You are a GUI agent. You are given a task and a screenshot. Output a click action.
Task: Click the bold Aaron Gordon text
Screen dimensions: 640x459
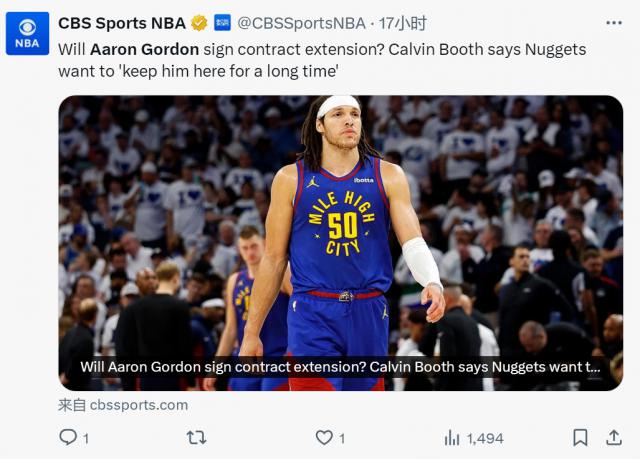pyautogui.click(x=144, y=48)
